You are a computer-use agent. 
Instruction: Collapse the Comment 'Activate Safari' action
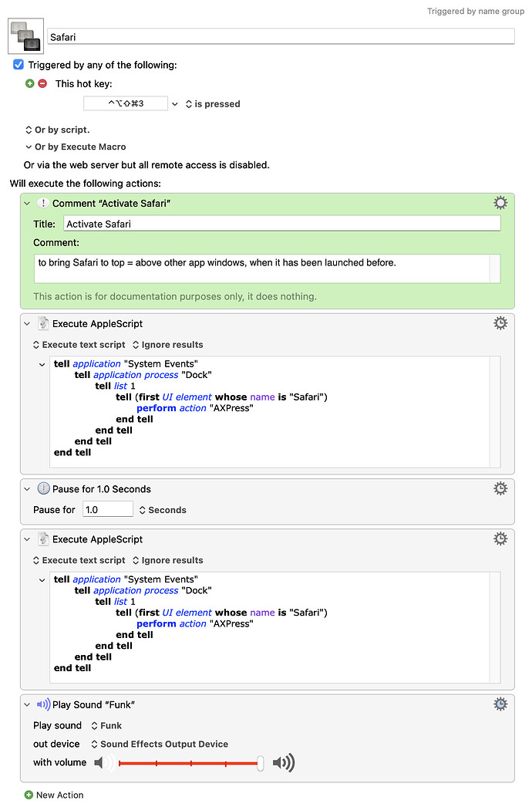(x=28, y=202)
